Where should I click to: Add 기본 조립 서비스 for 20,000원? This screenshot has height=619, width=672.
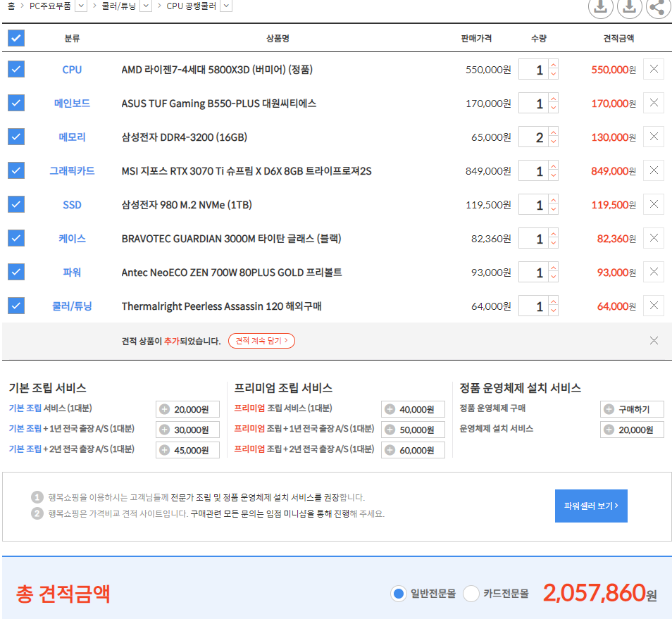(x=187, y=409)
